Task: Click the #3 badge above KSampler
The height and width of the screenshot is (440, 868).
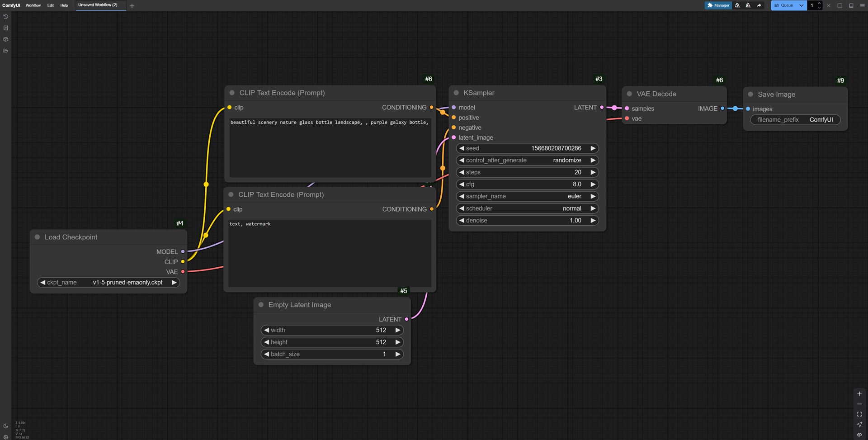Action: (599, 79)
